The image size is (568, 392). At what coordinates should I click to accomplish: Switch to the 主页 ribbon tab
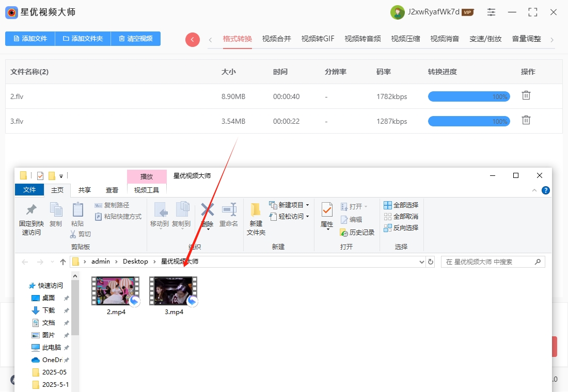(x=57, y=190)
